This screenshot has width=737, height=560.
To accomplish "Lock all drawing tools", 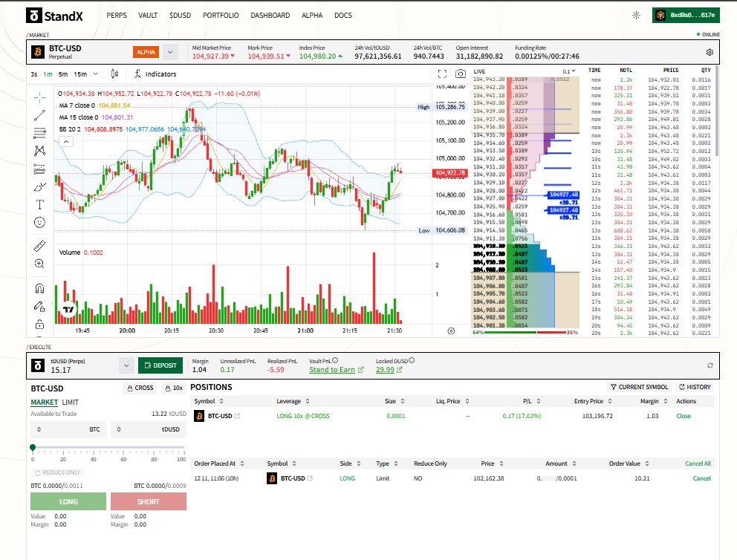I will pos(39,324).
